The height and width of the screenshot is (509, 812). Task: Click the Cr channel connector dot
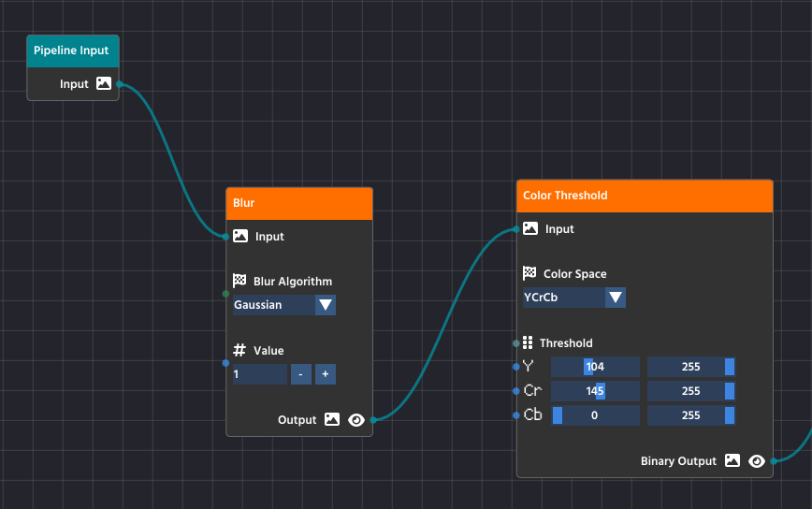point(516,391)
